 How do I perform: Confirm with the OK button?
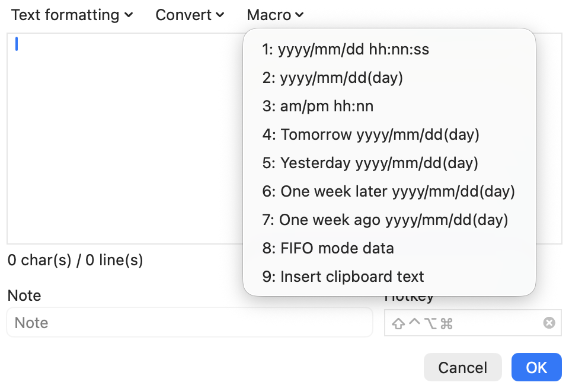tap(536, 367)
